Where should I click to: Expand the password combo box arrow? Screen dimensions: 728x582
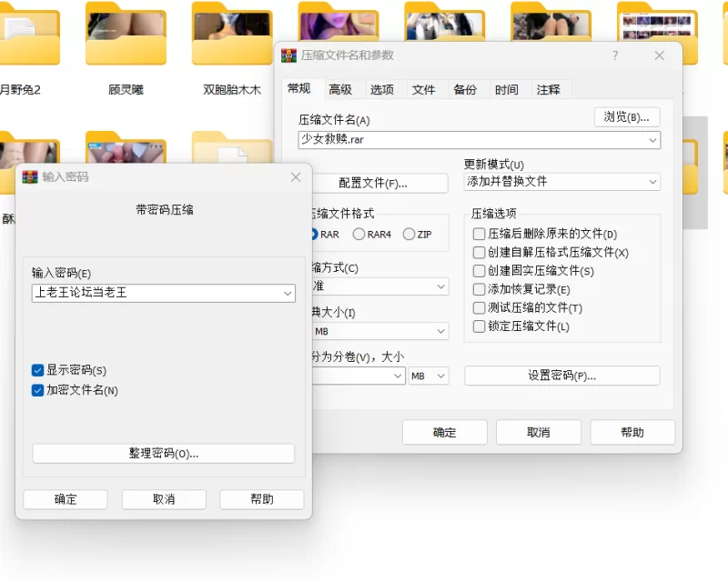pos(288,294)
